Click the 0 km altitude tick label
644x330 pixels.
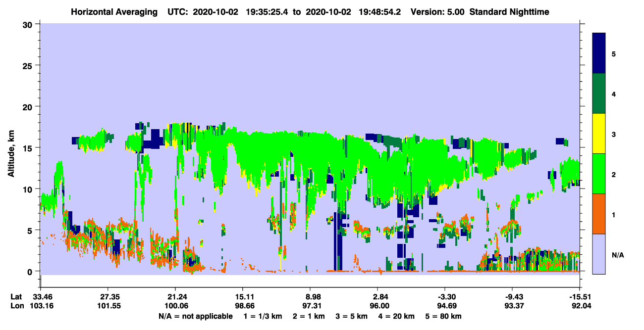(30, 271)
